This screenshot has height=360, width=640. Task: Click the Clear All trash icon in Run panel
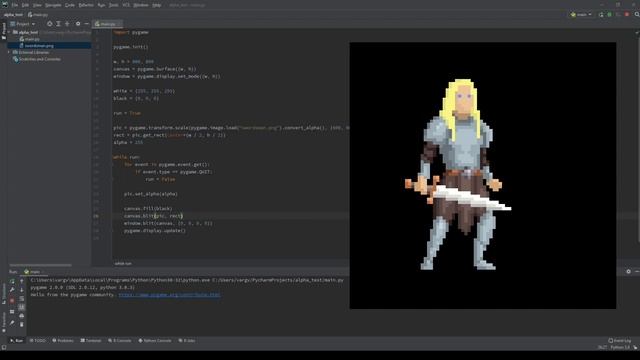coord(22,324)
